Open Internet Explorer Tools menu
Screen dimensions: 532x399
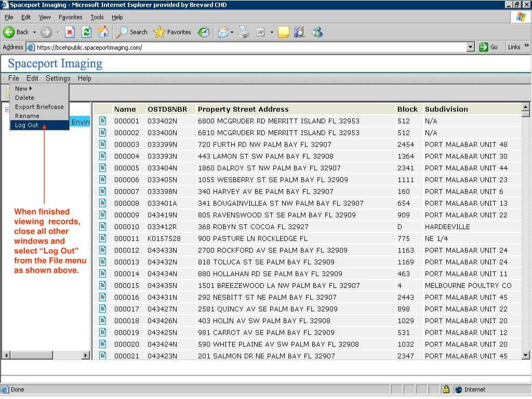[x=97, y=17]
